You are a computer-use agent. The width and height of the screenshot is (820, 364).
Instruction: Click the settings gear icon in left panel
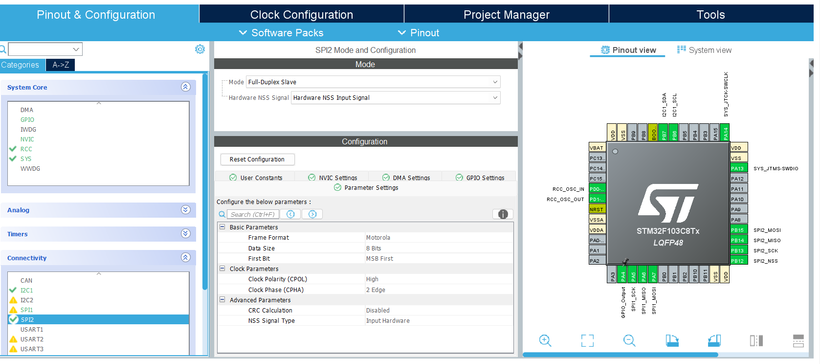200,49
